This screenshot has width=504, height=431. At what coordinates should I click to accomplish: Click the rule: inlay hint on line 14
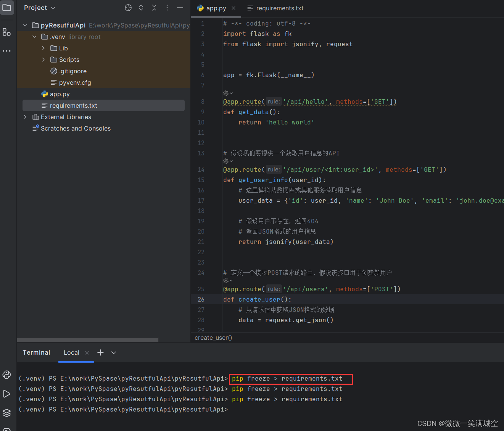click(274, 169)
